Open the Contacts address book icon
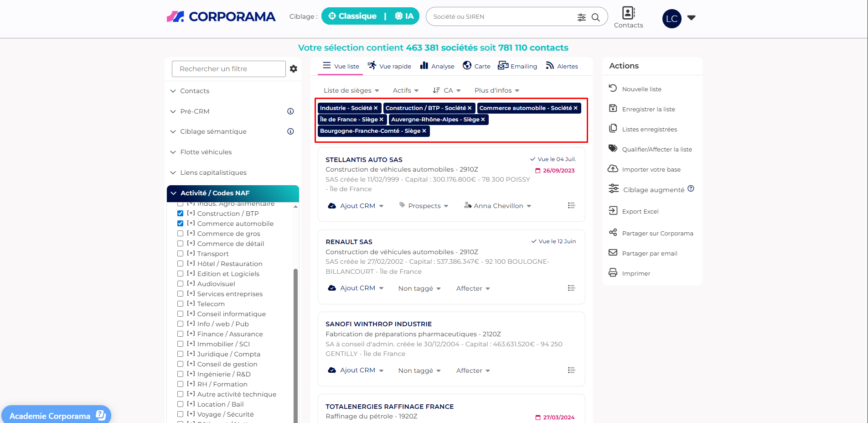Image resolution: width=868 pixels, height=423 pixels. (x=628, y=13)
